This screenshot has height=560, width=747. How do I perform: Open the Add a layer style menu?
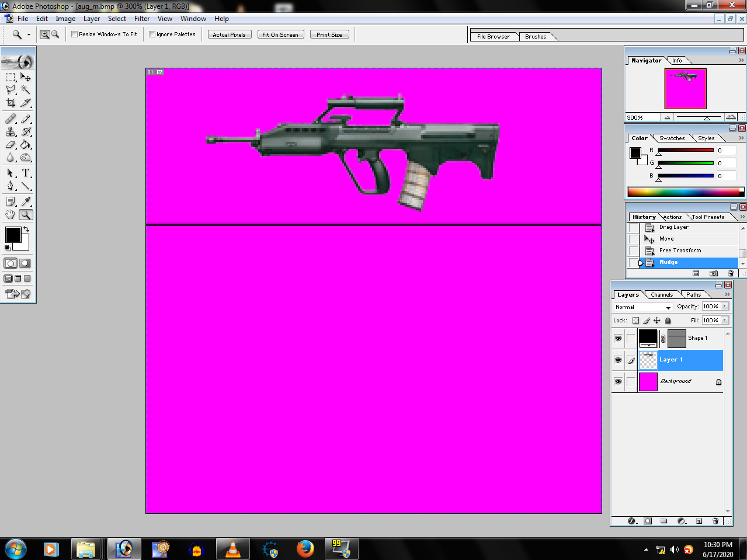click(x=630, y=520)
